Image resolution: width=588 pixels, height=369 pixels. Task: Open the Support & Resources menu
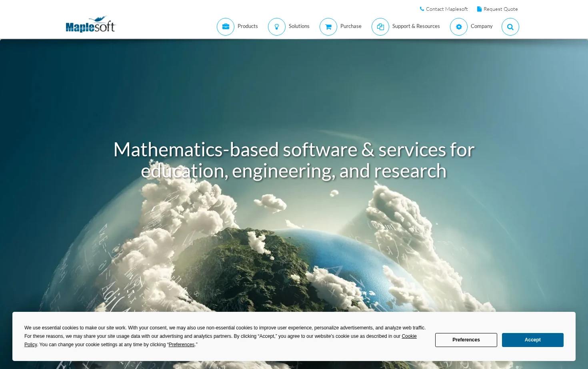[x=416, y=26]
